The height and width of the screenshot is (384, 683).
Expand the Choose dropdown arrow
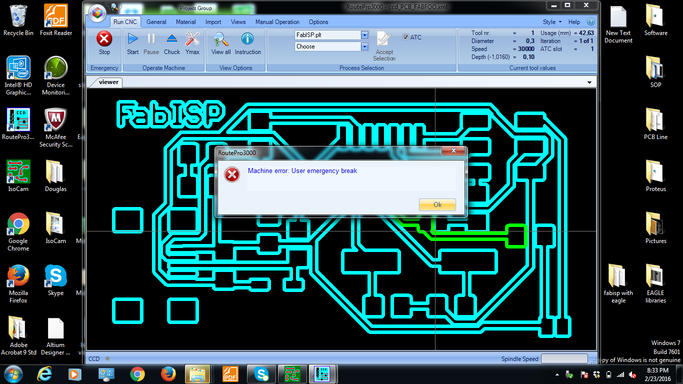coord(365,47)
